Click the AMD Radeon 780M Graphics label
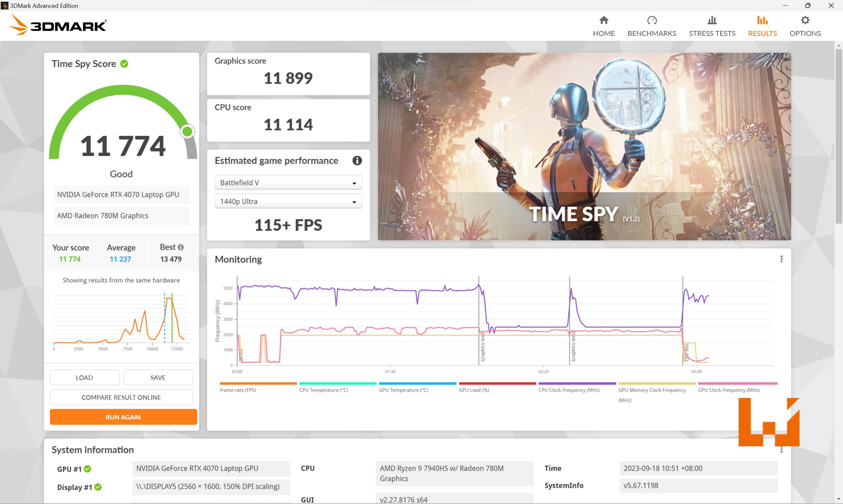Viewport: 843px width, 504px height. point(121,216)
